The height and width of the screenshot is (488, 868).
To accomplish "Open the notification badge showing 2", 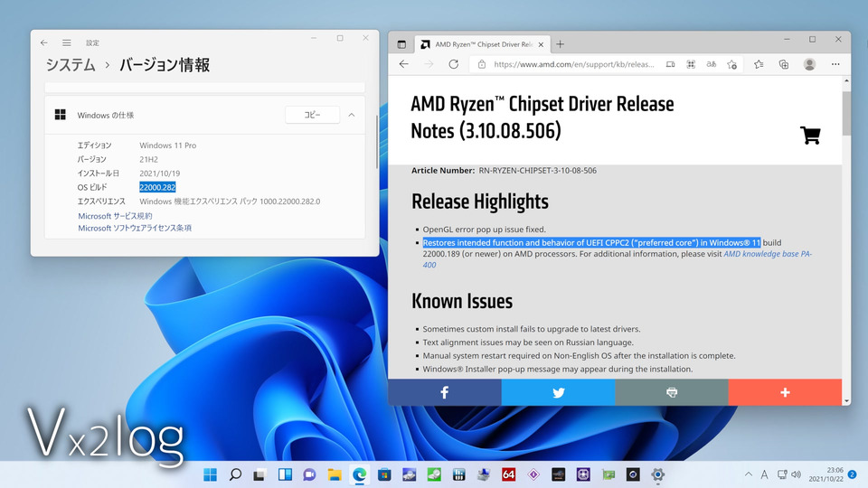I will click(853, 474).
